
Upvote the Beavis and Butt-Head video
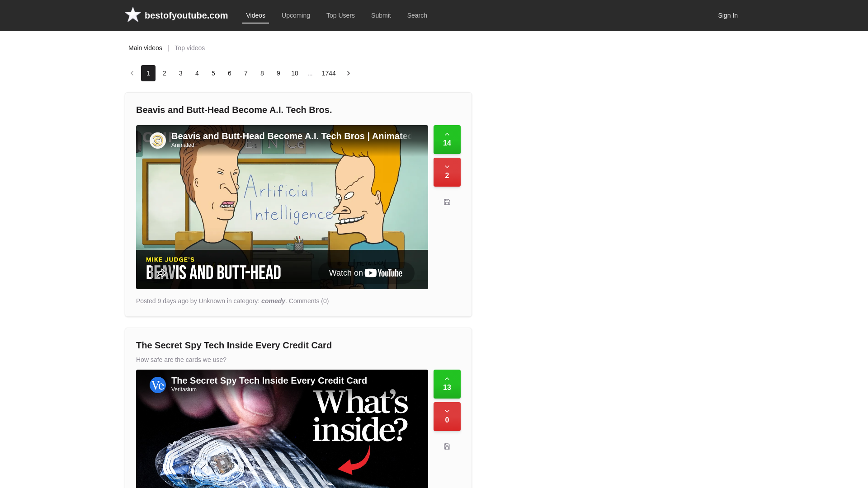point(447,140)
